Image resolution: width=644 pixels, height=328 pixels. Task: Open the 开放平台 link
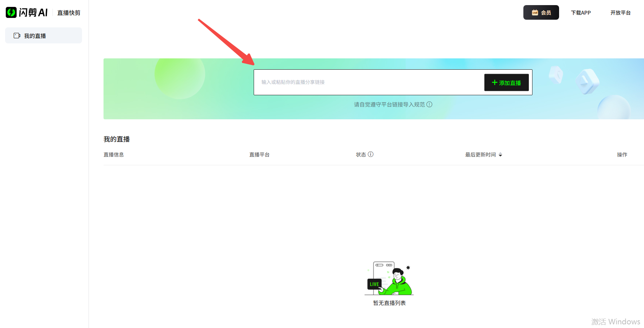(620, 13)
